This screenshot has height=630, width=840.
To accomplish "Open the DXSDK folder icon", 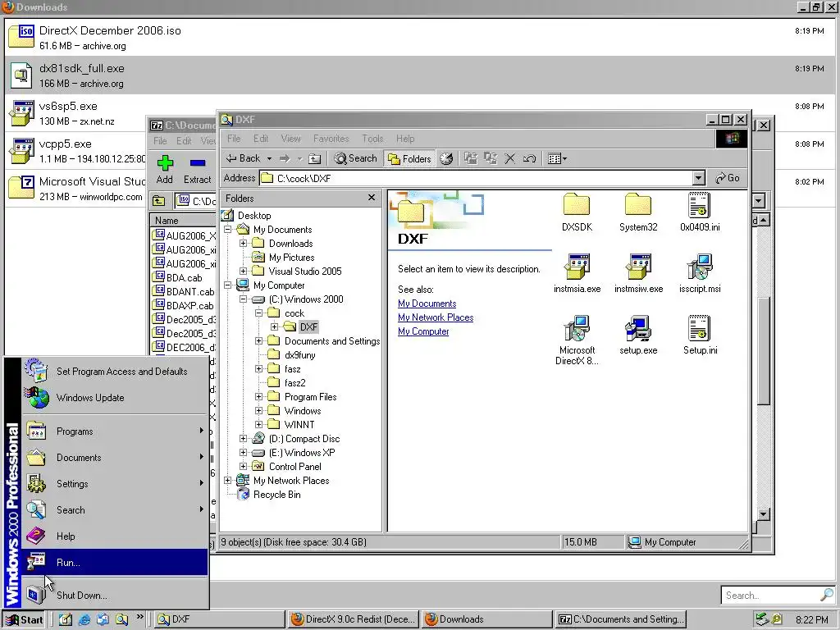I will click(577, 205).
